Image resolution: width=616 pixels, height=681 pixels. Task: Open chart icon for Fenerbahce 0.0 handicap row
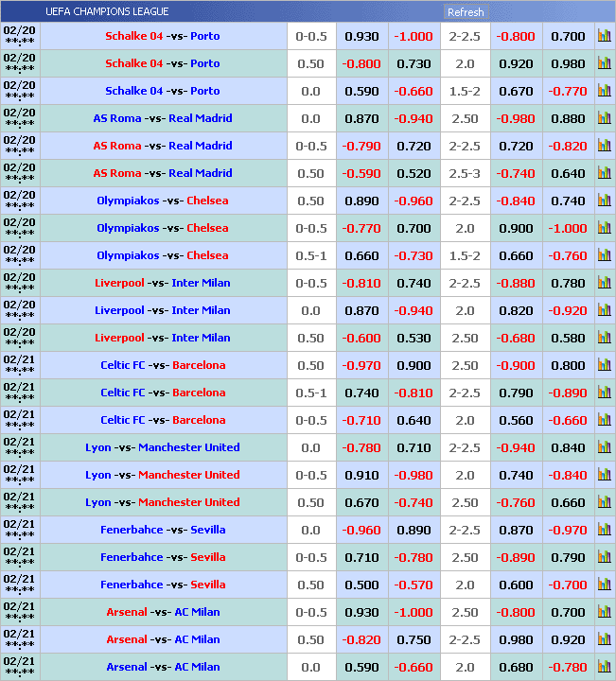604,531
